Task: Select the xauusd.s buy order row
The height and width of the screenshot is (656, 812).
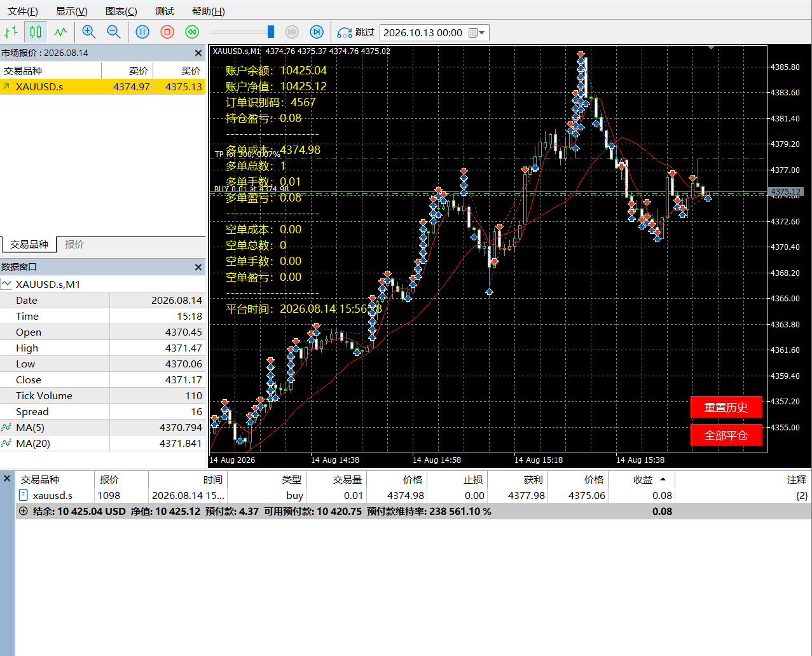Action: coord(413,495)
